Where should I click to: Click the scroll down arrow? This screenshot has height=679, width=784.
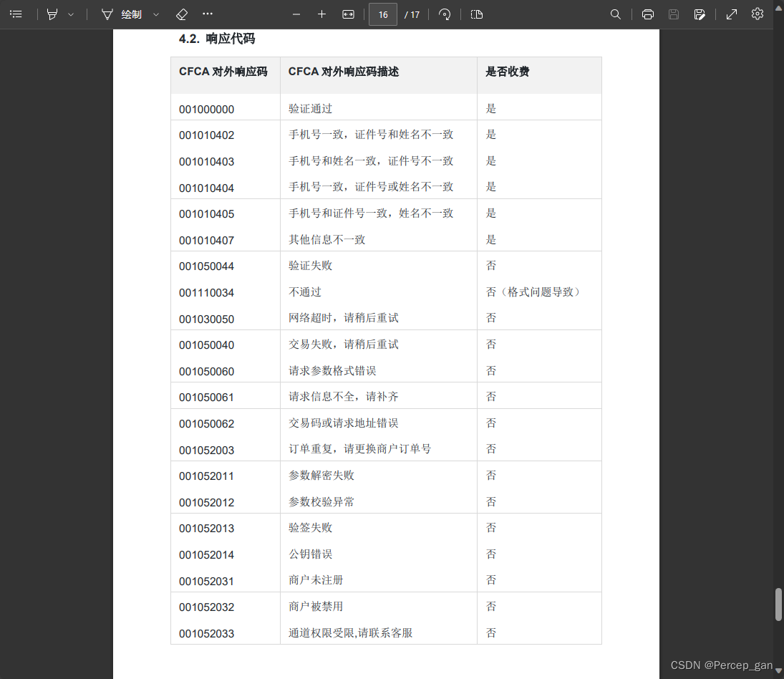(778, 671)
